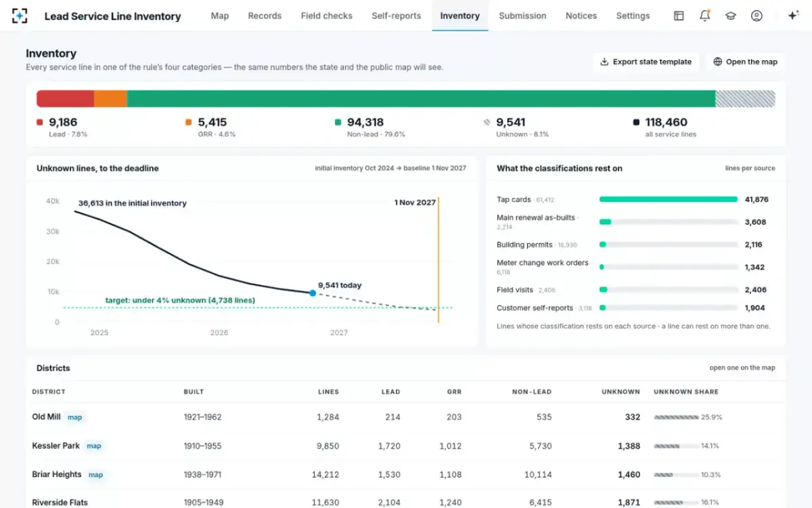The height and width of the screenshot is (508, 812).
Task: Click the '1910–1955' built range for Kessler Park
Action: coord(203,446)
